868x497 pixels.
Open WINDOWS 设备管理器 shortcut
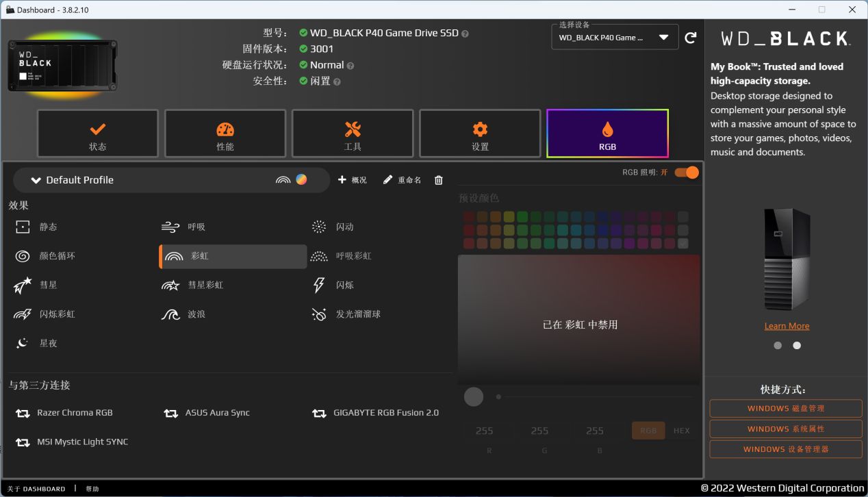[x=786, y=450]
